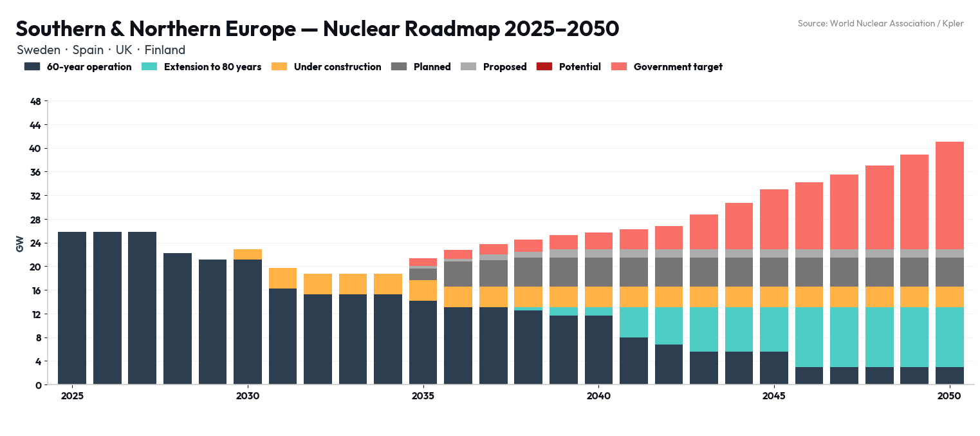Image resolution: width=980 pixels, height=436 pixels.
Task: Click the x-axis label 2045
Action: pos(774,396)
